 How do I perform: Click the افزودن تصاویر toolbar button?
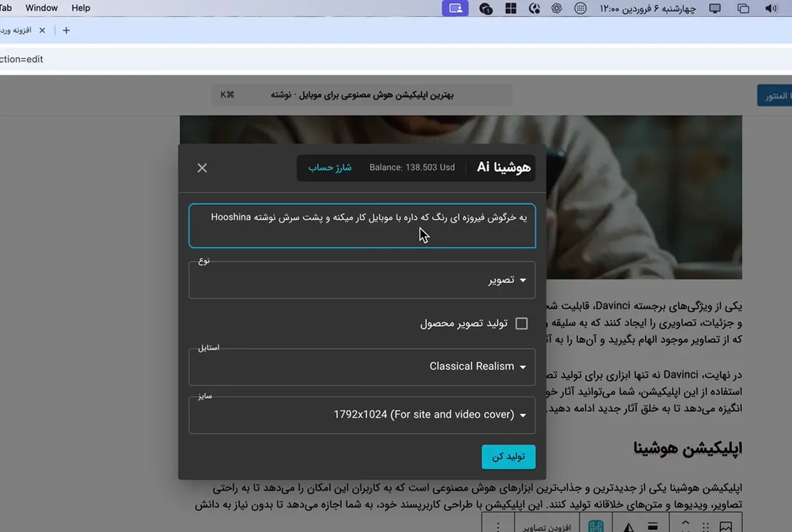coord(547,526)
